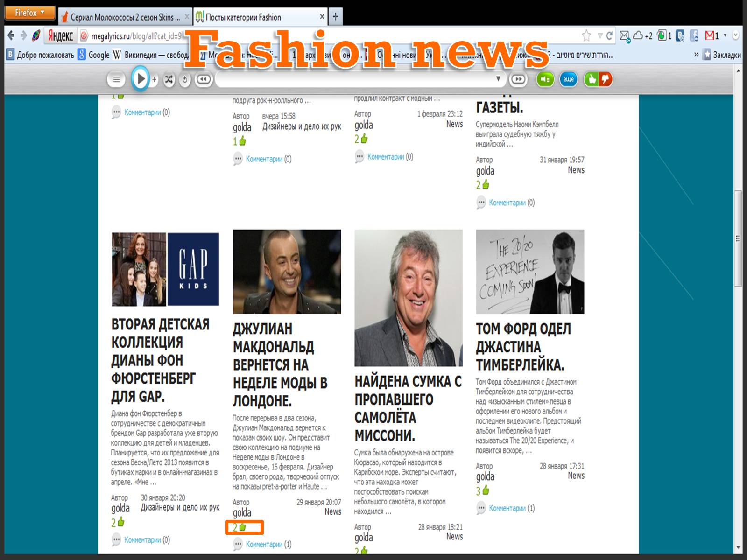Open the 20/20 Experience Timberlake thumbnail
Screen dimensions: 747x560
point(530,272)
